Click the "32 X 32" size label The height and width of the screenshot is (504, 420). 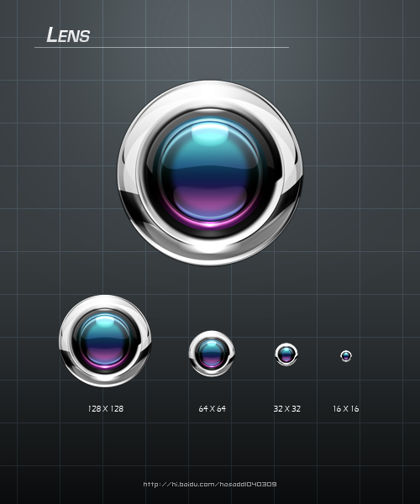287,408
